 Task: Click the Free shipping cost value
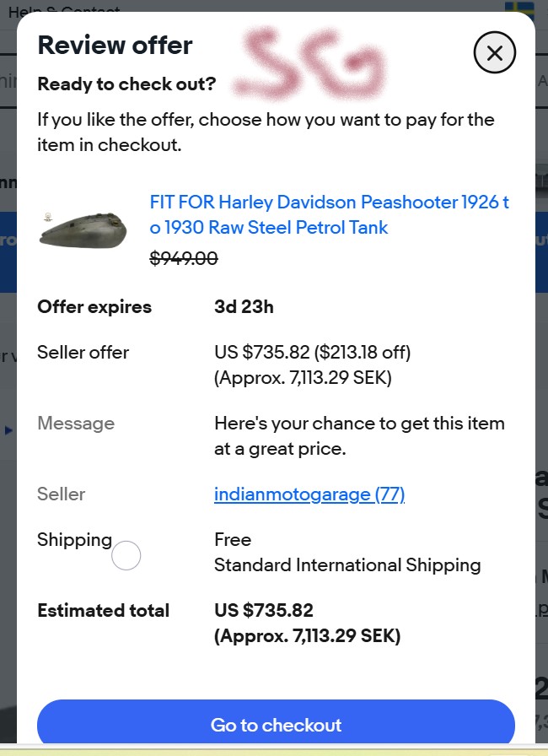pyautogui.click(x=233, y=540)
